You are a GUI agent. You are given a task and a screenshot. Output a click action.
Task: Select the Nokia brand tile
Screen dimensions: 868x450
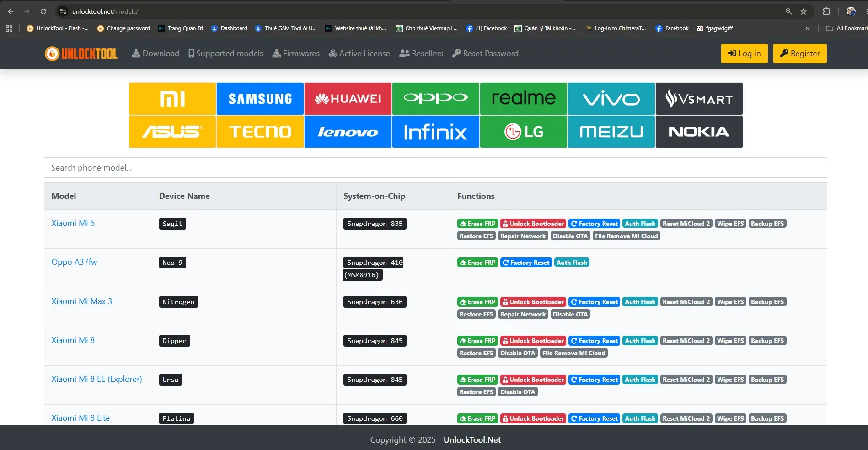tap(699, 132)
